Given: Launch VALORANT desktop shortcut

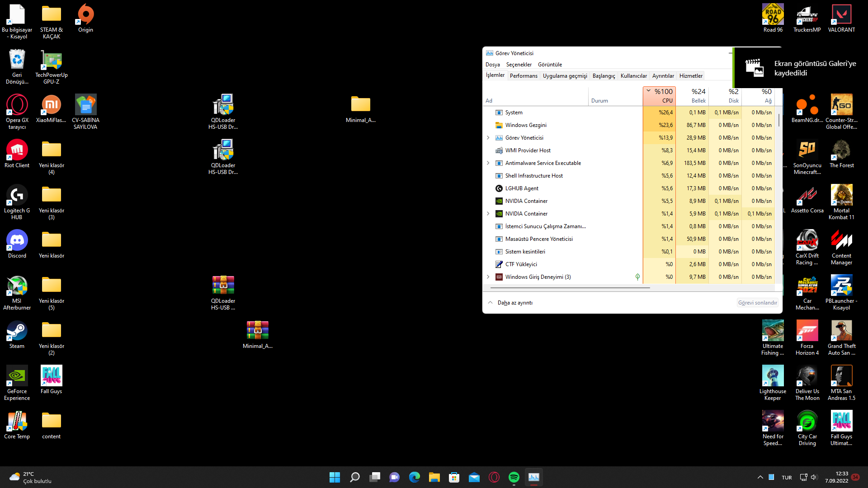Looking at the screenshot, I should [841, 19].
